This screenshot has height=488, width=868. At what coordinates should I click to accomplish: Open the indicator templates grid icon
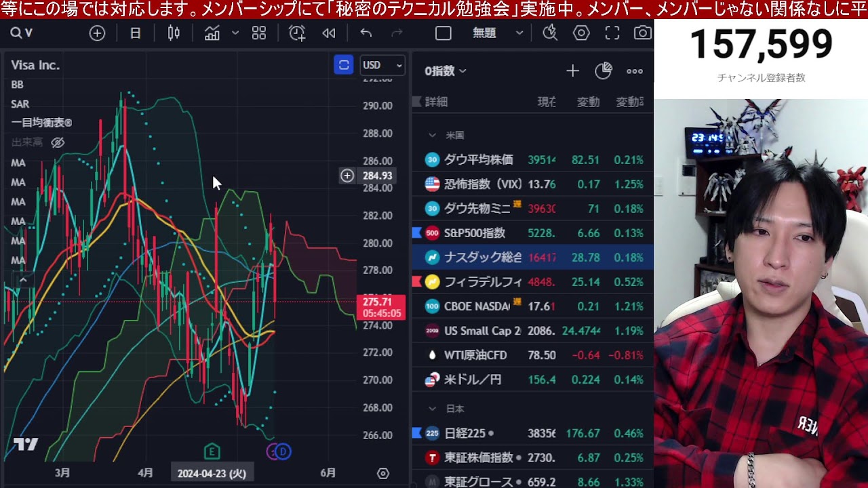[x=258, y=33]
